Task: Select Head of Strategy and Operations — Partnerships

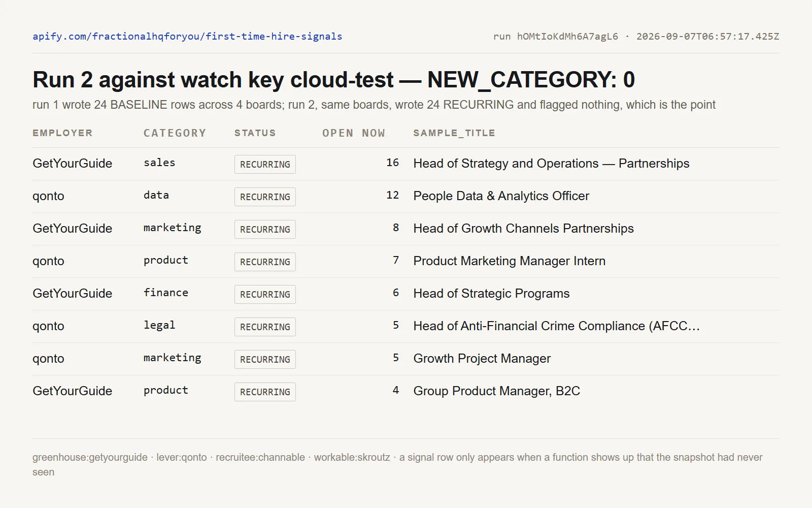Action: tap(551, 164)
